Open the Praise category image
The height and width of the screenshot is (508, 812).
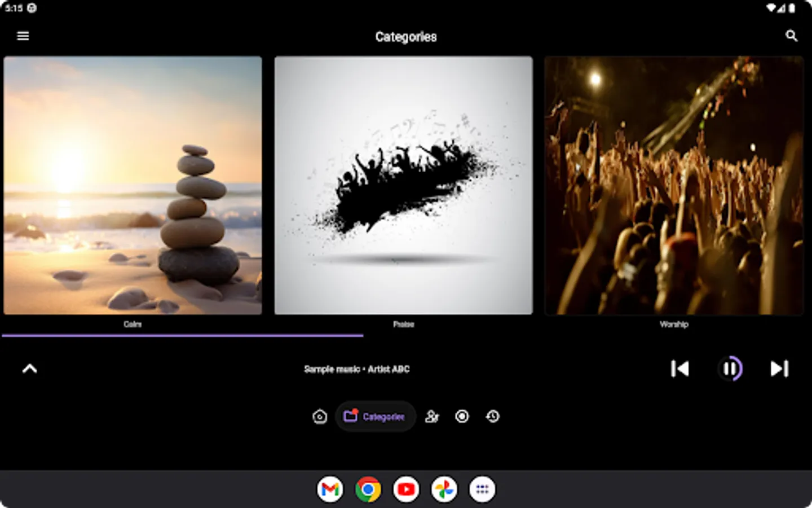pyautogui.click(x=404, y=185)
